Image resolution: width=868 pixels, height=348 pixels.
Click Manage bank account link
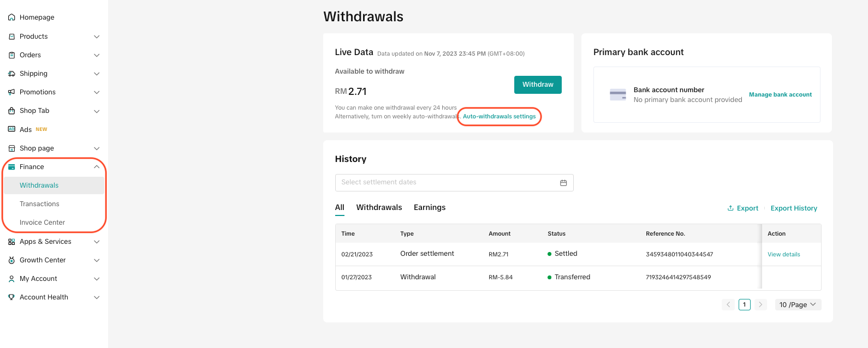[780, 94]
